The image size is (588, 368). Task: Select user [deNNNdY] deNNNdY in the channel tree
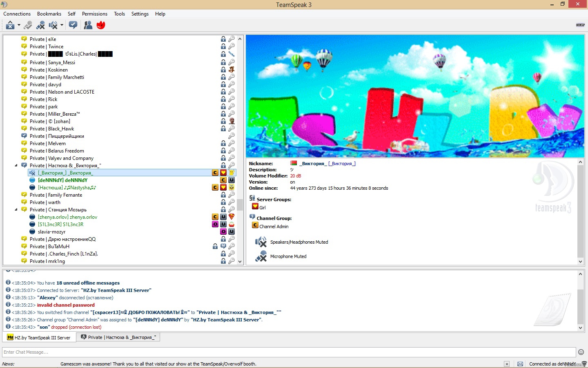[x=62, y=180]
